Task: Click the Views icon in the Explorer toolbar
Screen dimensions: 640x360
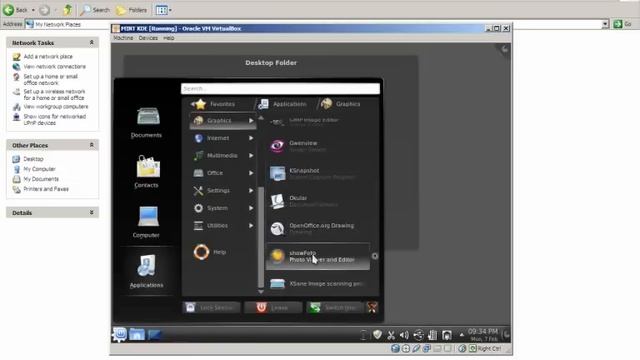Action: click(163, 10)
